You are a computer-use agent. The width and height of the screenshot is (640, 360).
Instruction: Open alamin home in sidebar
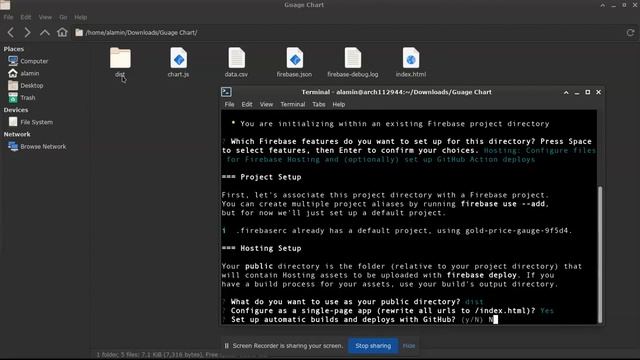tap(30, 73)
